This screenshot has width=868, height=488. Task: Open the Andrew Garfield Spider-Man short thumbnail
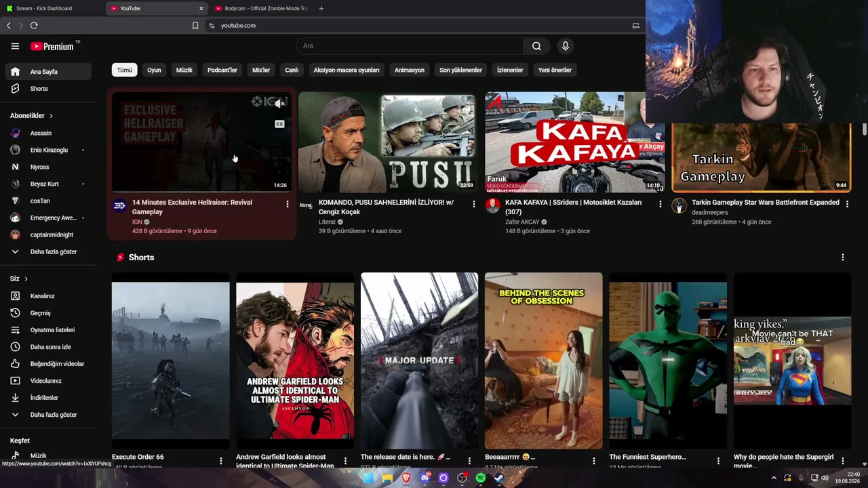coord(295,361)
